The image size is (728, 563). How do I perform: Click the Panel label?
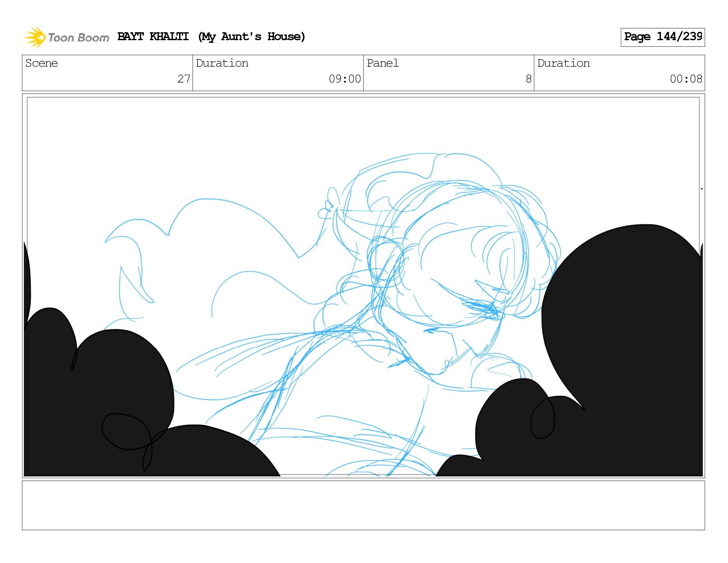(x=383, y=63)
